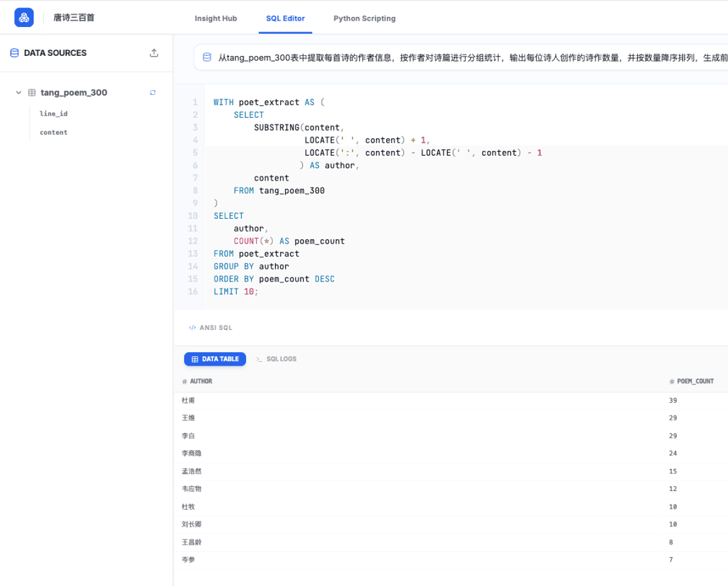This screenshot has height=586, width=728.
Task: Click the DATA SOURCES database icon
Action: pyautogui.click(x=14, y=53)
